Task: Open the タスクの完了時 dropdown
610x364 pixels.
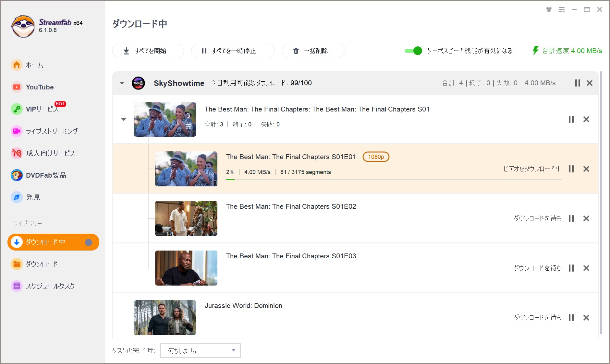Action: pos(201,351)
